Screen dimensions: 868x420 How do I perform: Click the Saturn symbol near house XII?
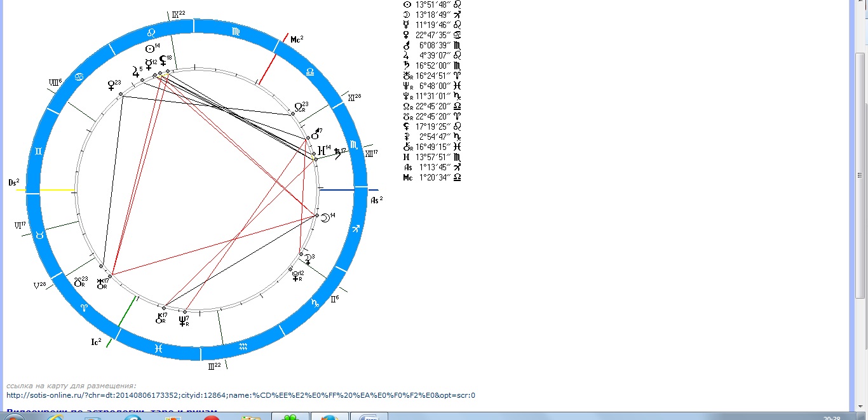click(x=337, y=152)
